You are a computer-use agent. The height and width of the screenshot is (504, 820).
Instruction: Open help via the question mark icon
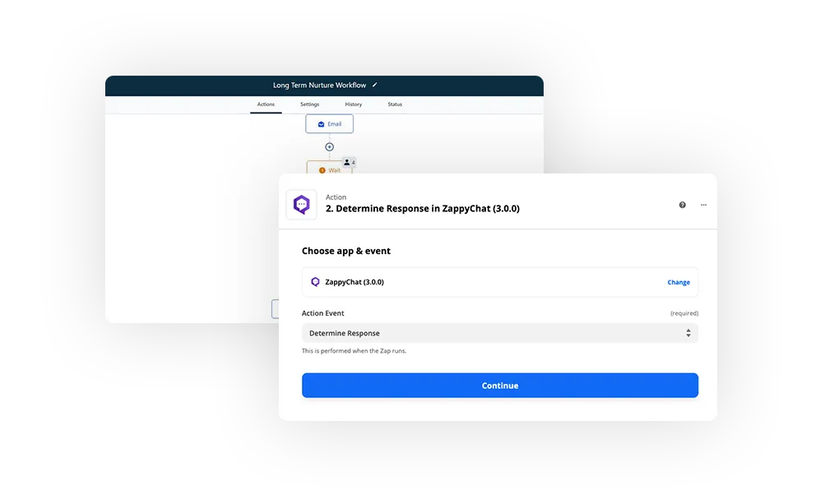pos(683,205)
